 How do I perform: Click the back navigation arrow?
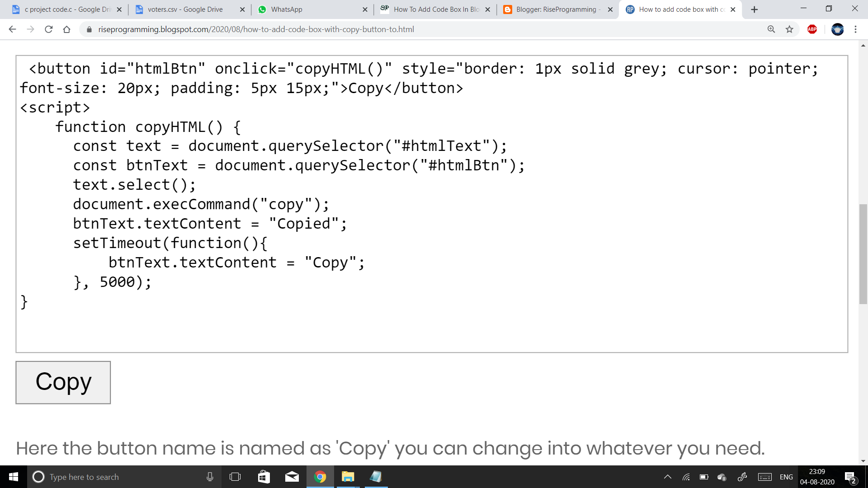pos(12,29)
